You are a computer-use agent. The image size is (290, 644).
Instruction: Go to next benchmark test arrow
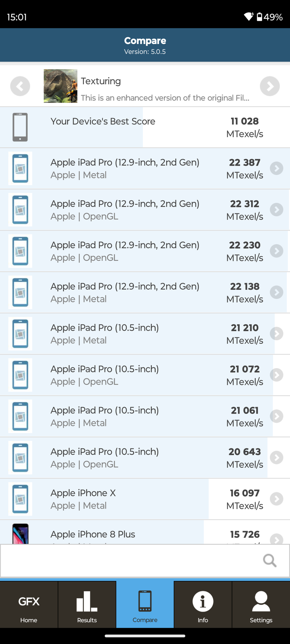click(x=270, y=86)
